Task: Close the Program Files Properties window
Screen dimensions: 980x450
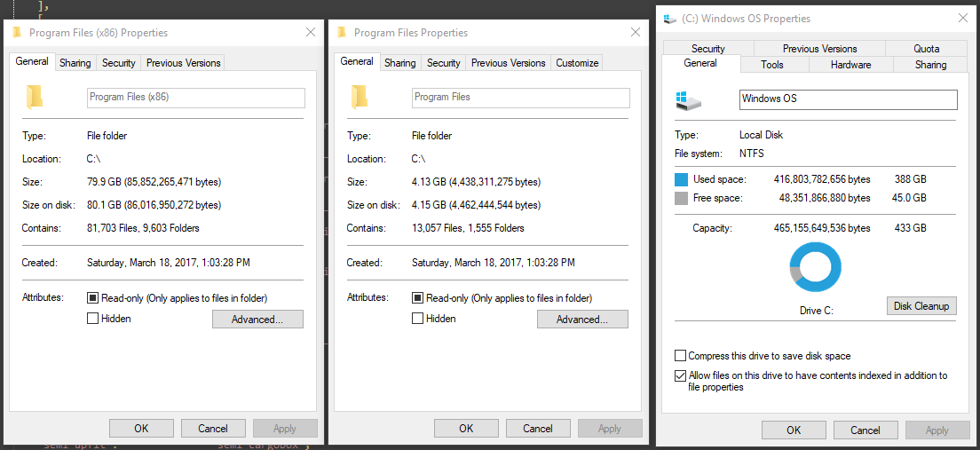Action: [636, 33]
